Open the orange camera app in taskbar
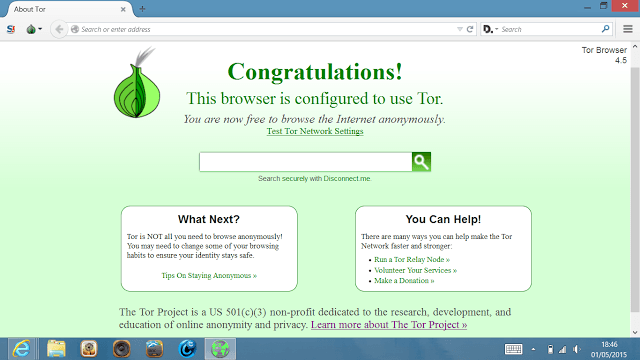Screen dimensions: 640x360 point(89,349)
